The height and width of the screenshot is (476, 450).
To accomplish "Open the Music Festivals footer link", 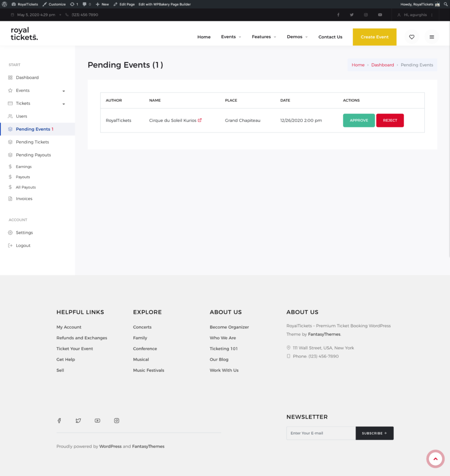I will coord(148,370).
